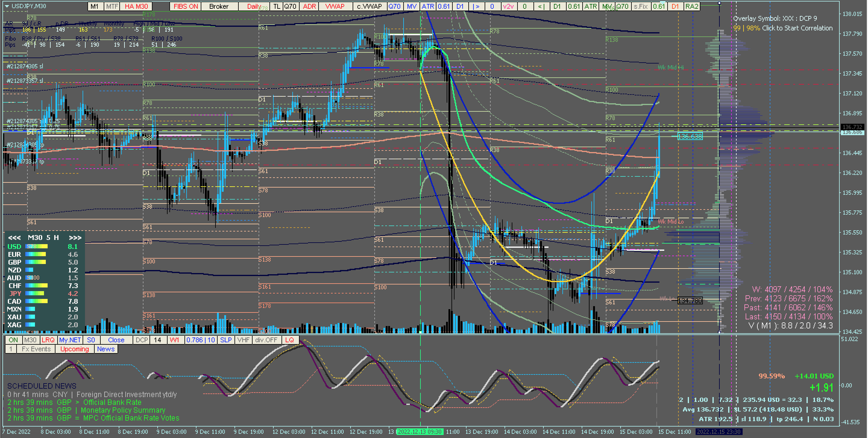The width and height of the screenshot is (868, 438).
Task: Click the Broker button
Action: 219,6
